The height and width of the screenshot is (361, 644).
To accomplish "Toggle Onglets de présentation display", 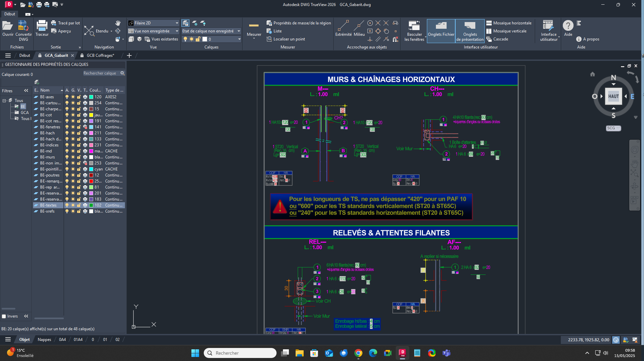I will 470,30.
